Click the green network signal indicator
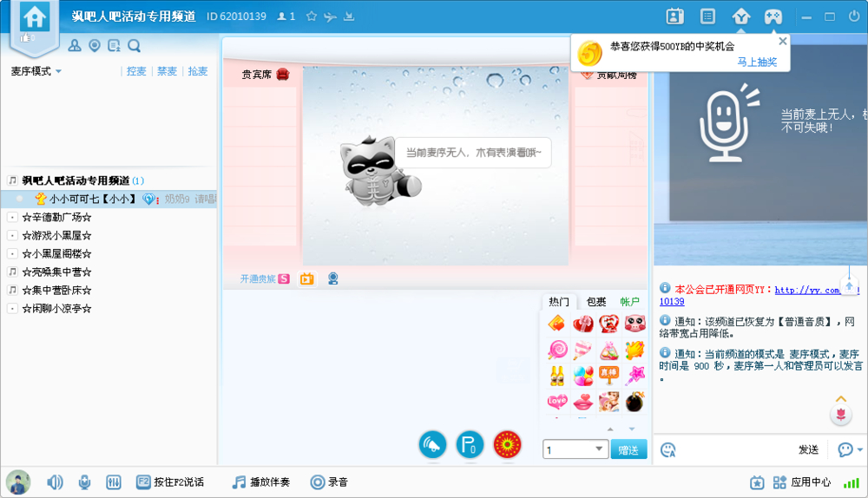868x498 pixels. pyautogui.click(x=851, y=483)
